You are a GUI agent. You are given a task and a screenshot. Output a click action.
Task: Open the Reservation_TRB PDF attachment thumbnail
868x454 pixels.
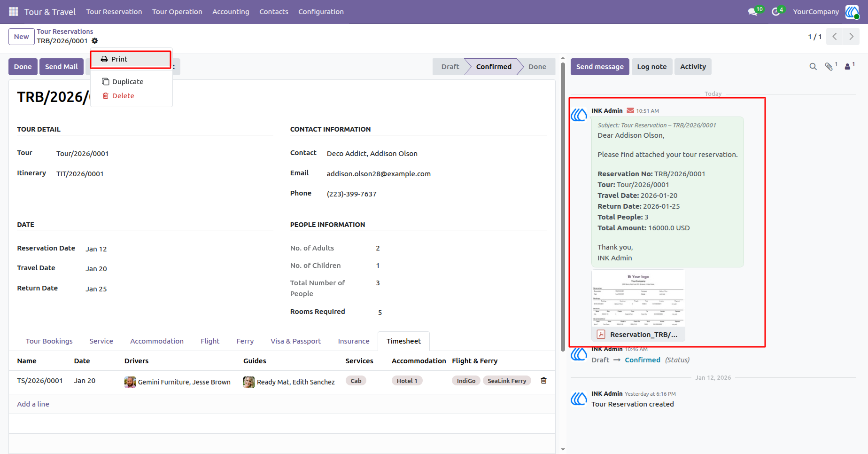pos(638,305)
